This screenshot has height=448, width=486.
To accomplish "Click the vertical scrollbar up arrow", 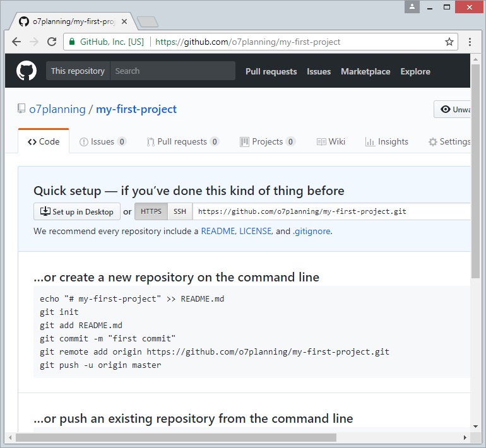I will [475, 59].
